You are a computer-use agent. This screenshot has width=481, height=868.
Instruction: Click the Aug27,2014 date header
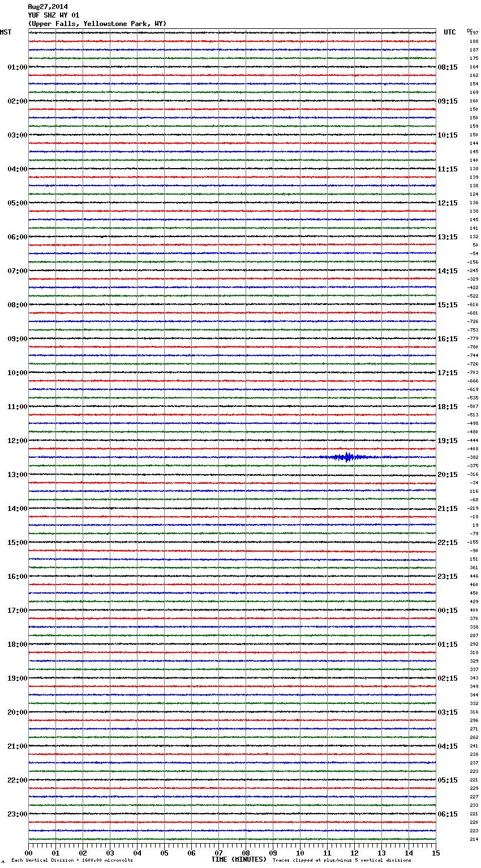(x=48, y=7)
